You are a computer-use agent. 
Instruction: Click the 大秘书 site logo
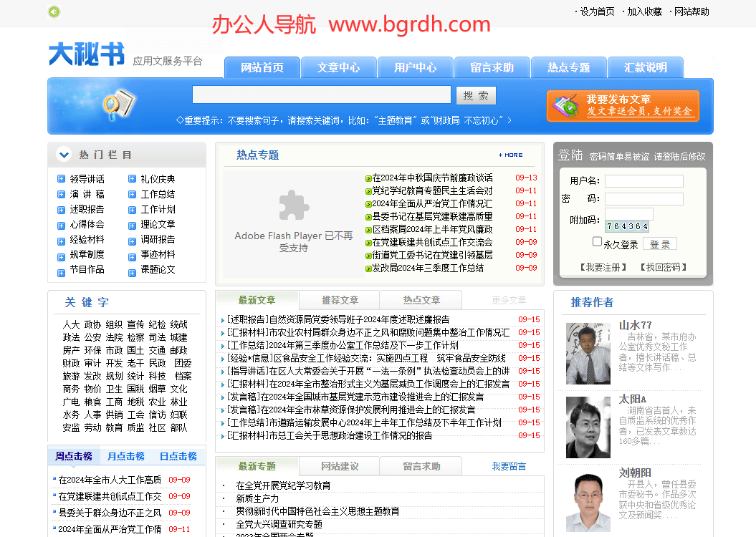tap(87, 54)
